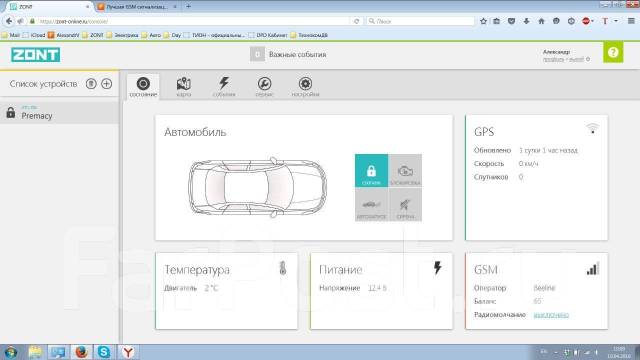Open the ZONT bookmarks folder
640x360 pixels.
click(x=93, y=35)
